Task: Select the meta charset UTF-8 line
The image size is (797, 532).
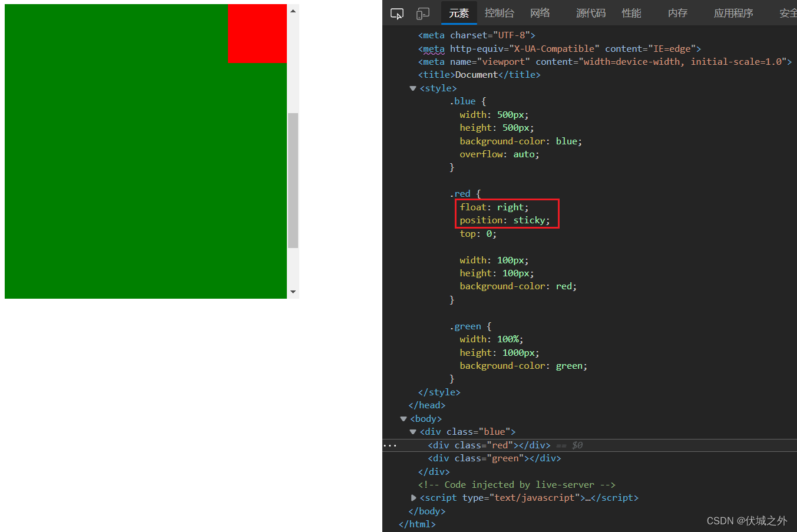Action: 477,35
